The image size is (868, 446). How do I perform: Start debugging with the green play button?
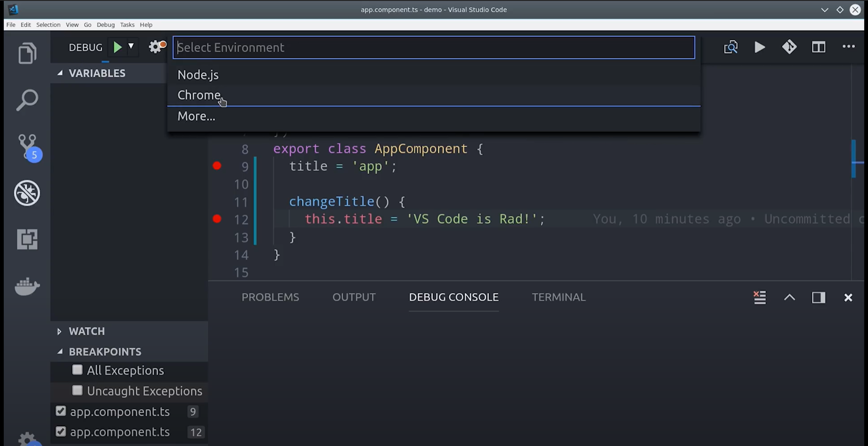point(117,47)
